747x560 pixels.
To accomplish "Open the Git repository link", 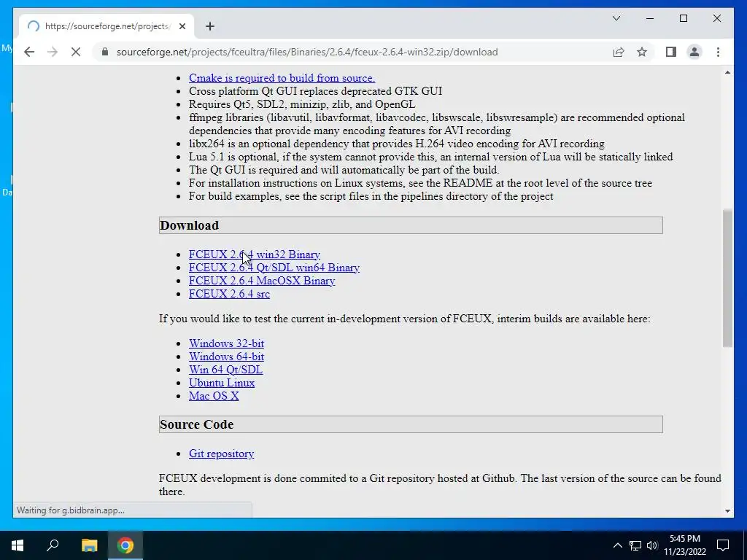I will coord(221,454).
